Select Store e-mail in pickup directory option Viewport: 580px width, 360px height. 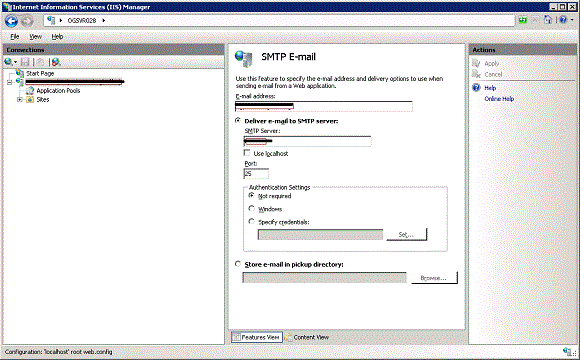pos(238,264)
